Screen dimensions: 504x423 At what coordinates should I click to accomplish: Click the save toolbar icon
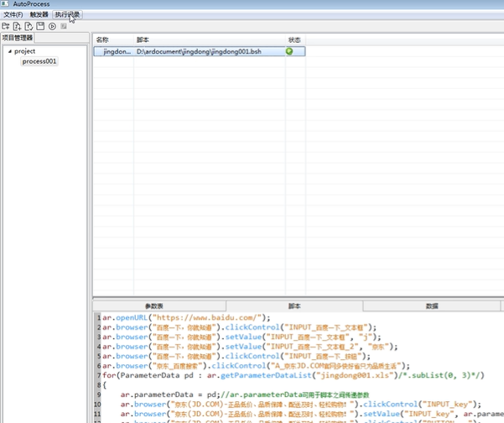(40, 26)
